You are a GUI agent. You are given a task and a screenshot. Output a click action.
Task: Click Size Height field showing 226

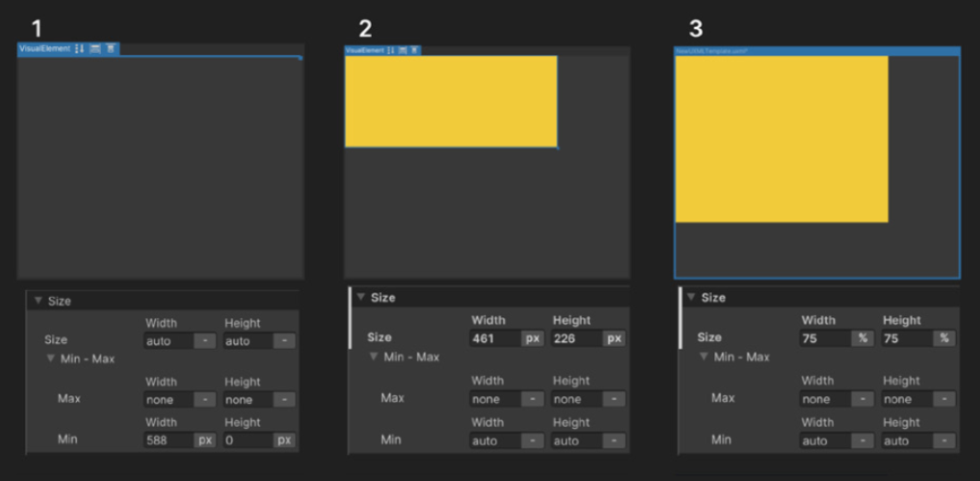click(x=576, y=338)
